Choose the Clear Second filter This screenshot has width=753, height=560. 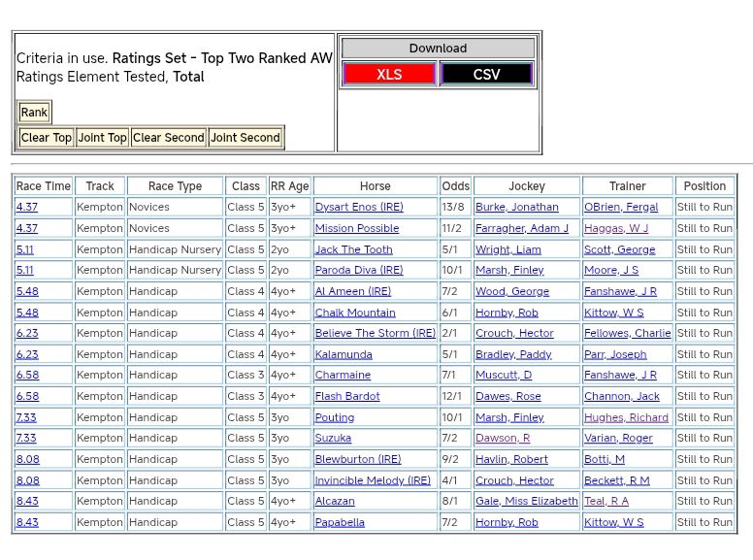click(x=168, y=138)
